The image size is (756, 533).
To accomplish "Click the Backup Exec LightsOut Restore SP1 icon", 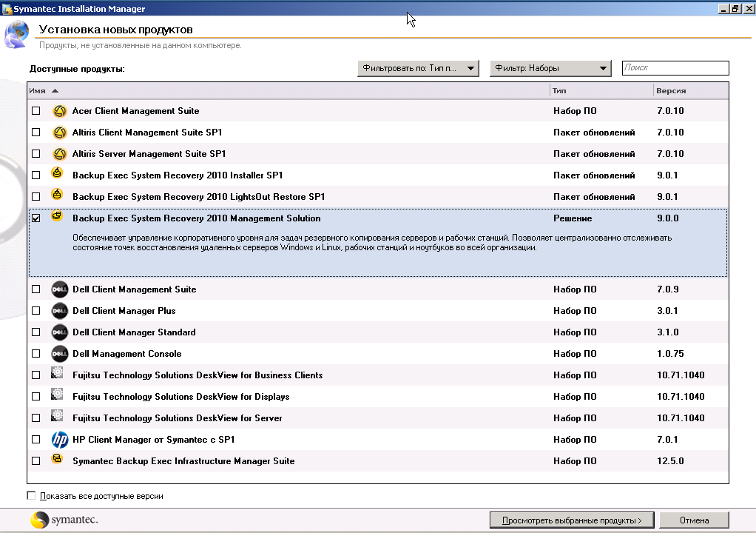I will (57, 194).
